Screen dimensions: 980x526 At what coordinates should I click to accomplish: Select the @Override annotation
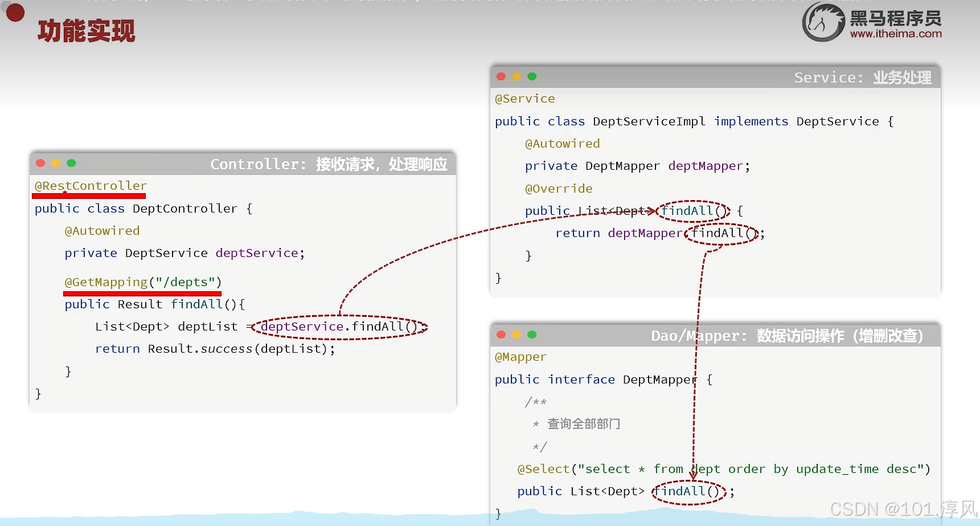(x=559, y=189)
